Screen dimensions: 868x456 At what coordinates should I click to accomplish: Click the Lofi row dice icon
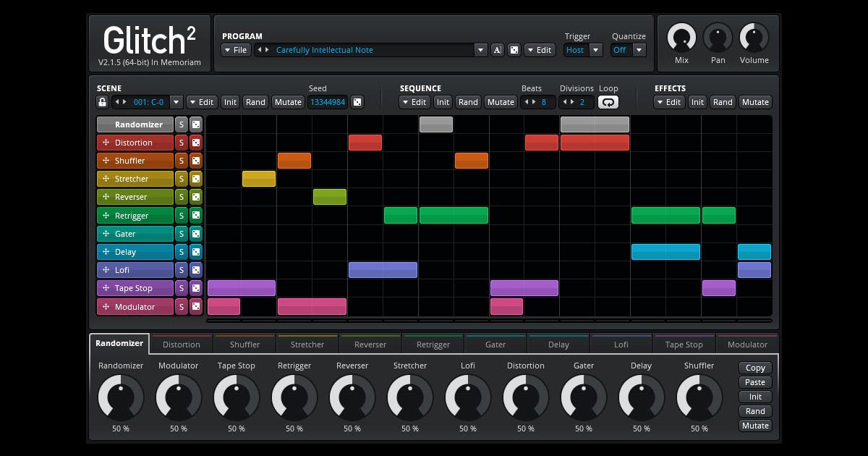click(196, 270)
